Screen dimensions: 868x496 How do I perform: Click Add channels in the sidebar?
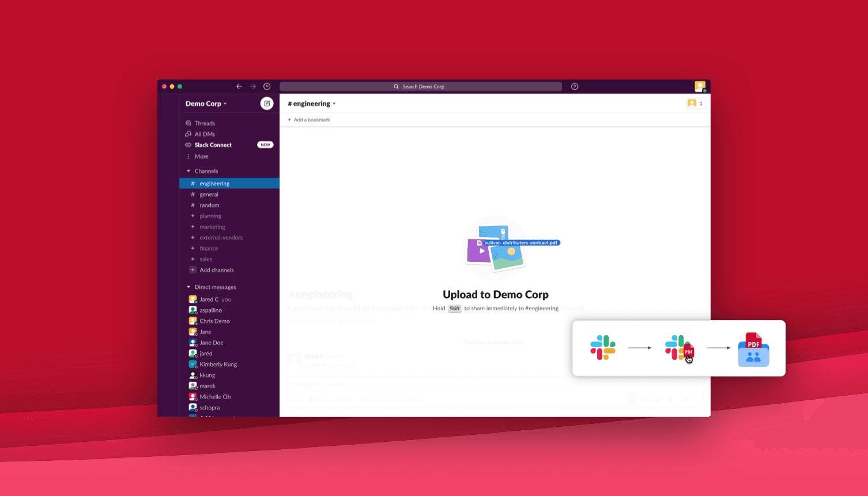coord(216,270)
